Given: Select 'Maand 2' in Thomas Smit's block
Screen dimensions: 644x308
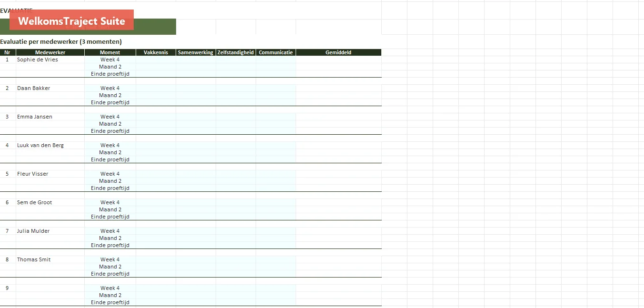Looking at the screenshot, I should [110, 267].
